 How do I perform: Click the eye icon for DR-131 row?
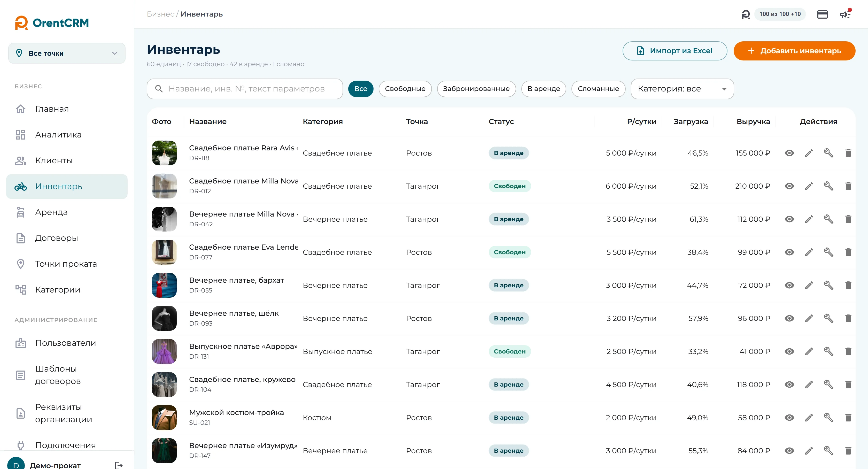[789, 351]
